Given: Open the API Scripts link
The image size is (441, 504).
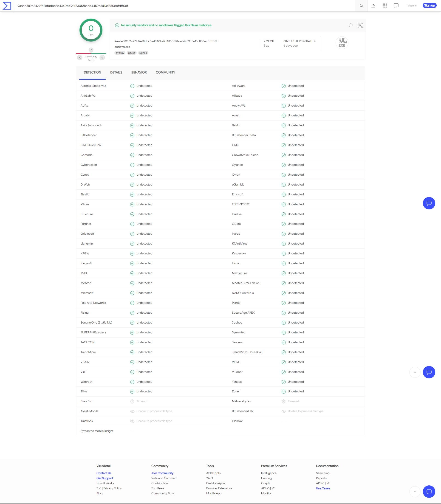Looking at the screenshot, I should coord(213,473).
